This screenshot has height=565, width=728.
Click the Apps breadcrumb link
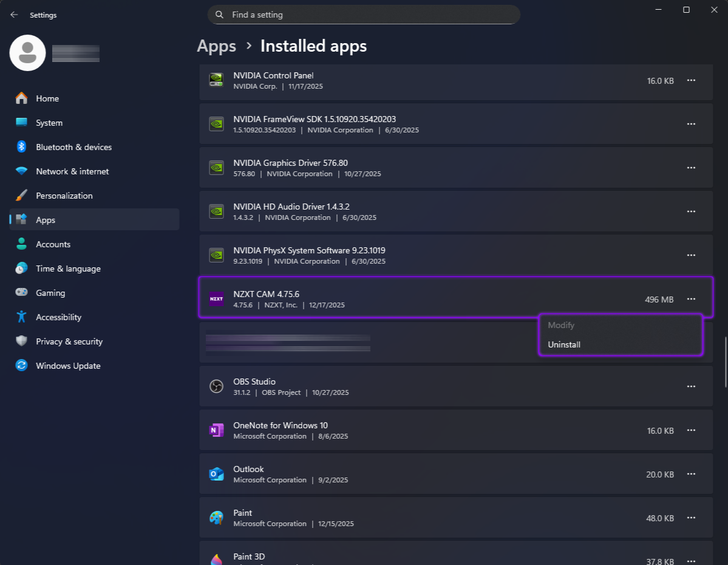point(216,46)
